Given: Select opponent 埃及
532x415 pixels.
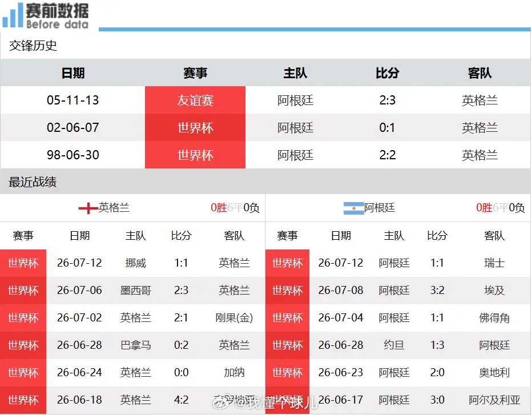Looking at the screenshot, I should pyautogui.click(x=494, y=291).
